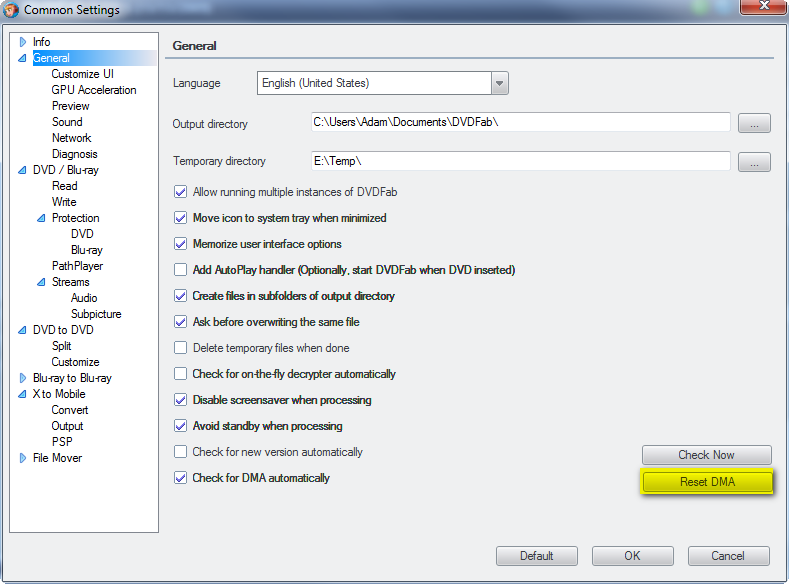Open Network settings page
789x584 pixels.
(71, 138)
